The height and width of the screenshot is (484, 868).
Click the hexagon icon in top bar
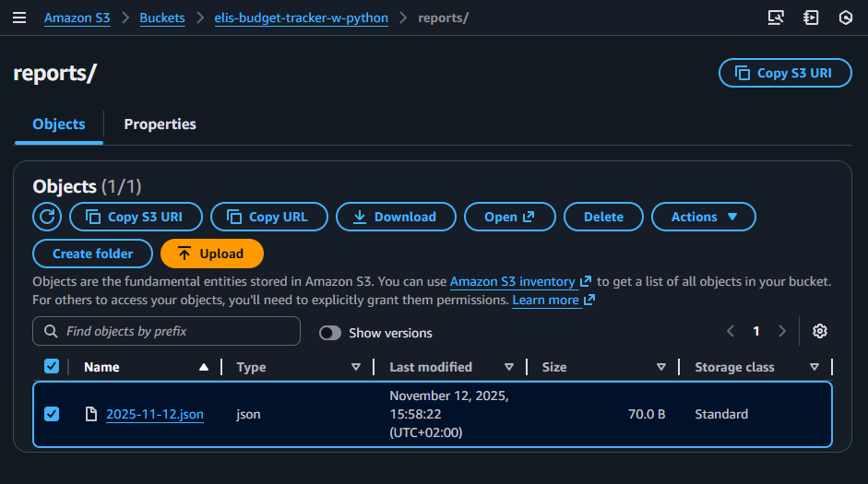point(845,18)
